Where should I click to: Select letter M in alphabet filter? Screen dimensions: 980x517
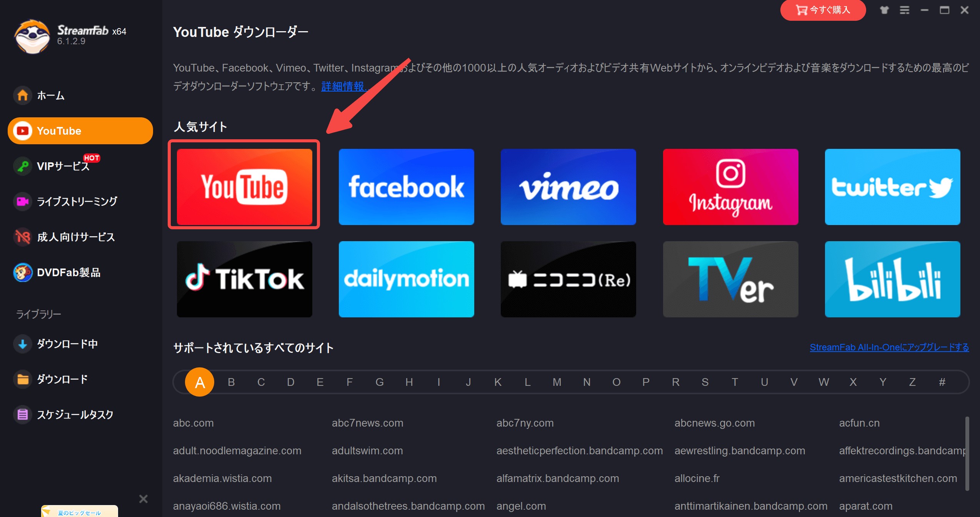(x=557, y=382)
